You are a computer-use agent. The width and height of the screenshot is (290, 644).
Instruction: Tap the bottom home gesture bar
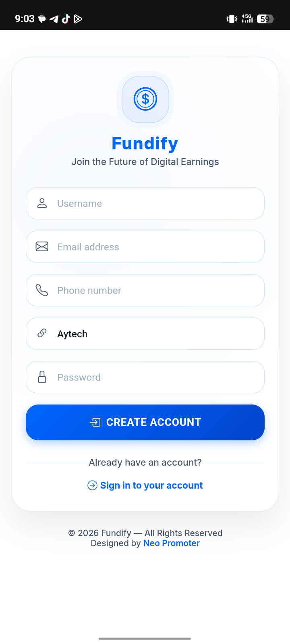point(145,638)
